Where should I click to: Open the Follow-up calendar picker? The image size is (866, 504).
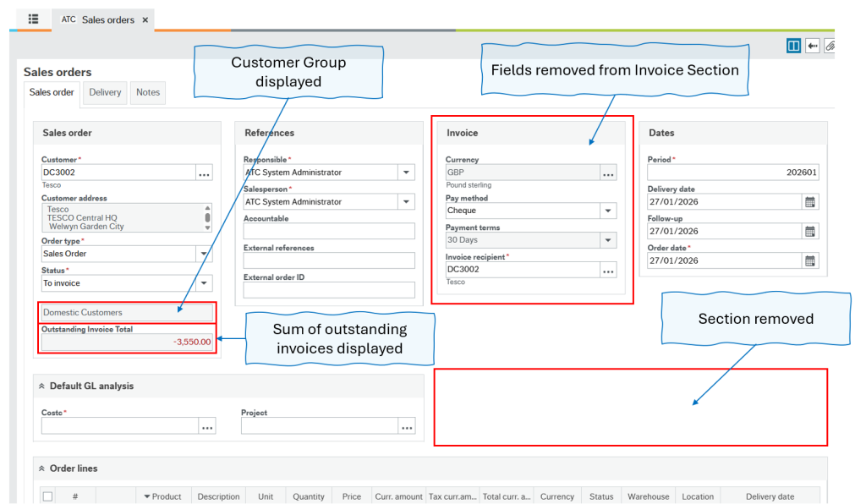[x=810, y=231]
